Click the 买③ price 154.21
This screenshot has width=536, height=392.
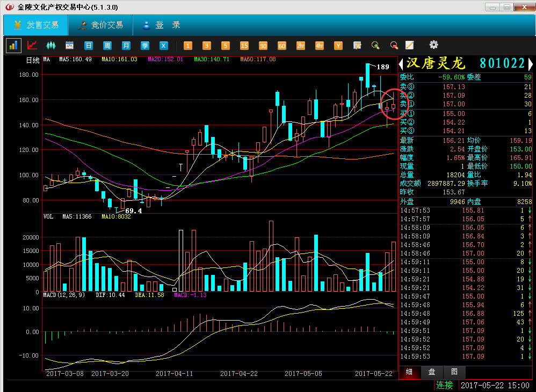(454, 131)
